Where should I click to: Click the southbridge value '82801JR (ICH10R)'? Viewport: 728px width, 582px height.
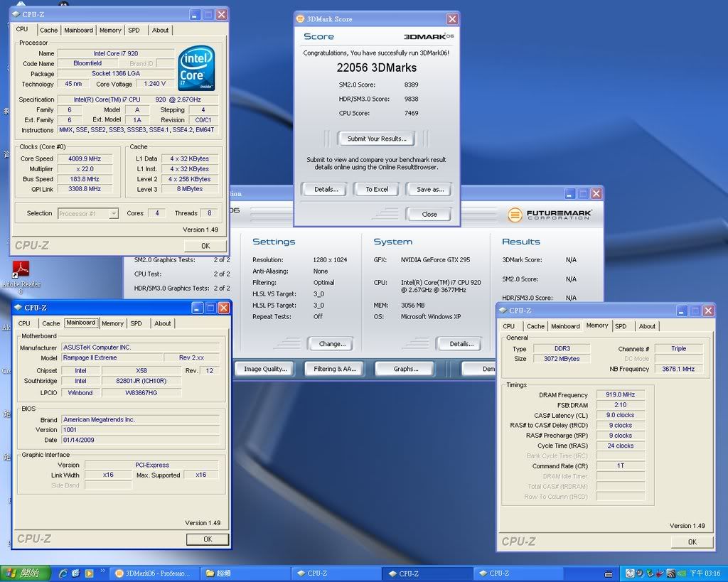click(141, 381)
